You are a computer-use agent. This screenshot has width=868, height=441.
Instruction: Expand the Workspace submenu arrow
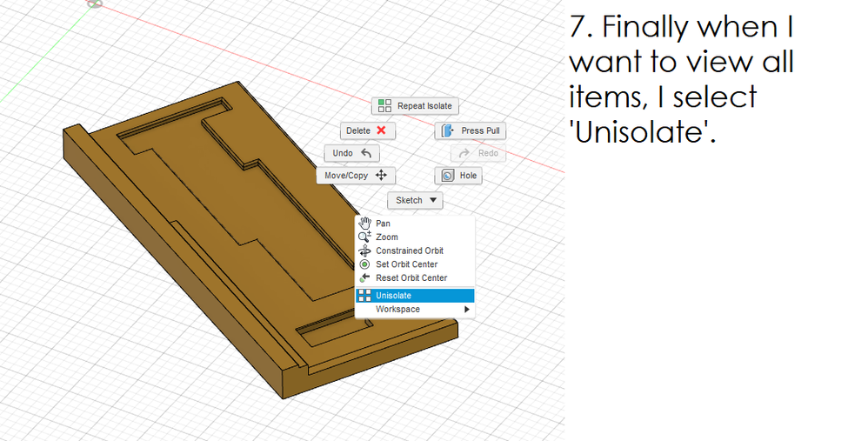pos(467,310)
